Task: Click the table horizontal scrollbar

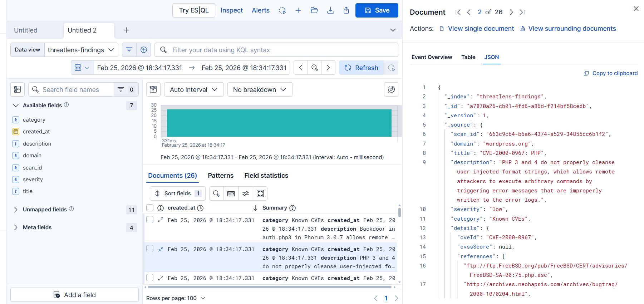Action: pyautogui.click(x=270, y=287)
